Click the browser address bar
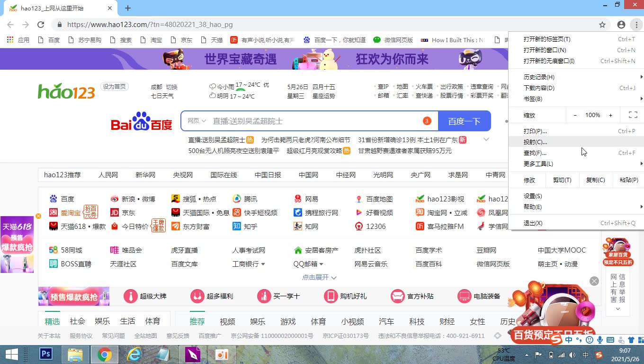644x364 pixels. [x=327, y=25]
